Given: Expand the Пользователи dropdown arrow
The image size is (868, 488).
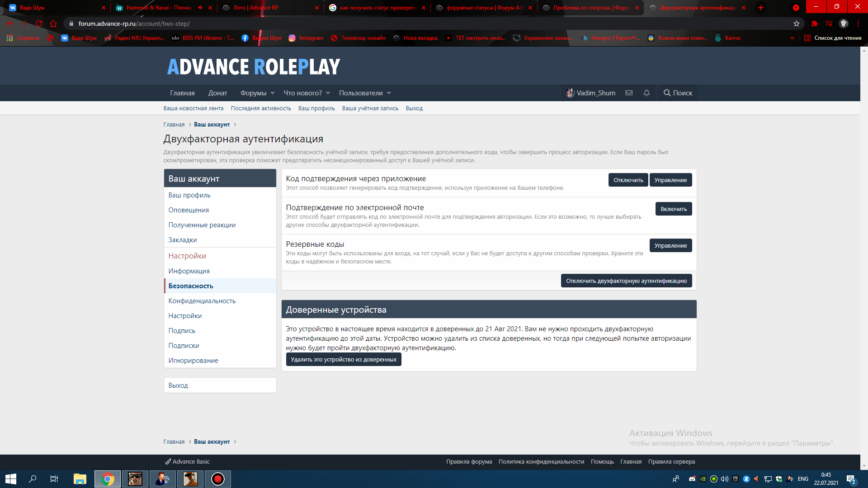Looking at the screenshot, I should (x=389, y=93).
